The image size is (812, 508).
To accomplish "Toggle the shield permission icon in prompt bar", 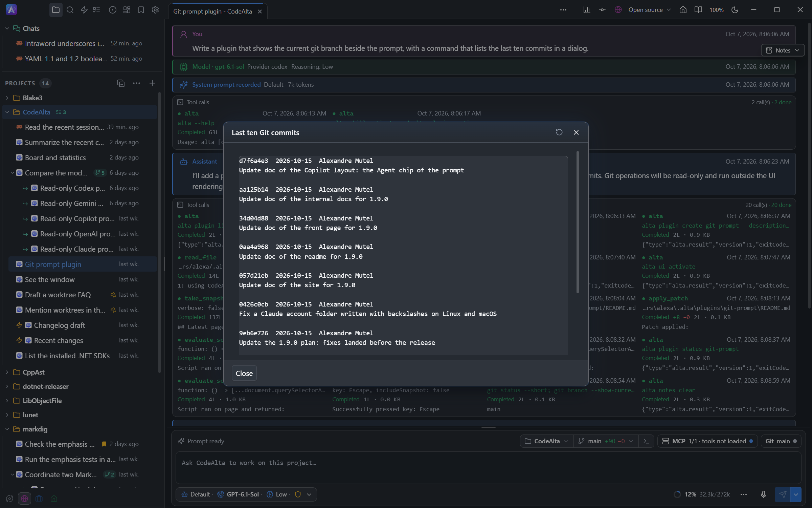I will click(x=298, y=494).
